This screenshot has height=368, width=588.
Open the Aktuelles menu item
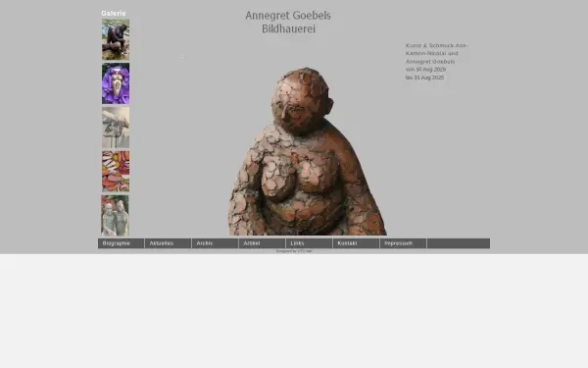pyautogui.click(x=168, y=243)
